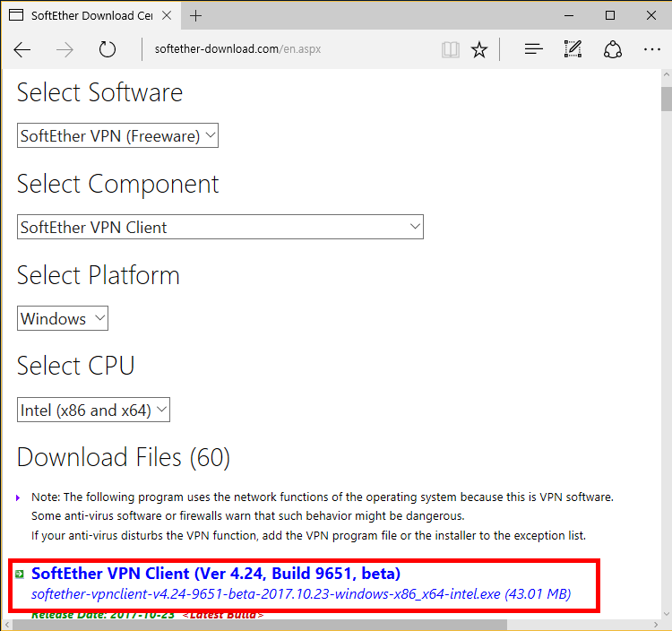This screenshot has height=631, width=672.
Task: Click horizontal scrollbar left arrow
Action: tap(6, 625)
